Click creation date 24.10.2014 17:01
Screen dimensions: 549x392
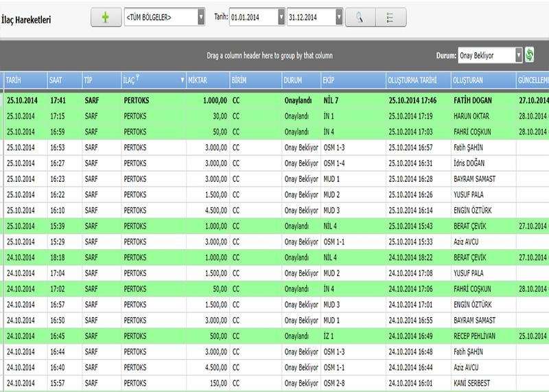410,305
